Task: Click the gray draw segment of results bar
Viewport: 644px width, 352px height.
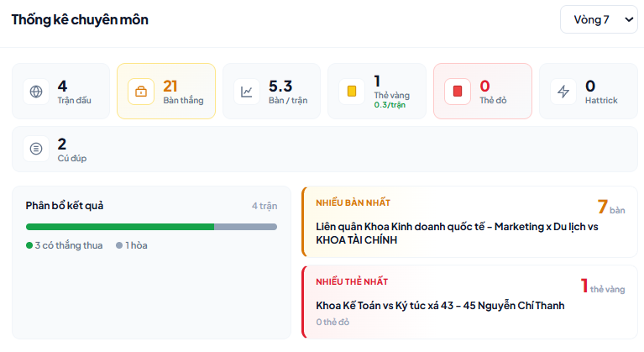Action: pyautogui.click(x=246, y=227)
